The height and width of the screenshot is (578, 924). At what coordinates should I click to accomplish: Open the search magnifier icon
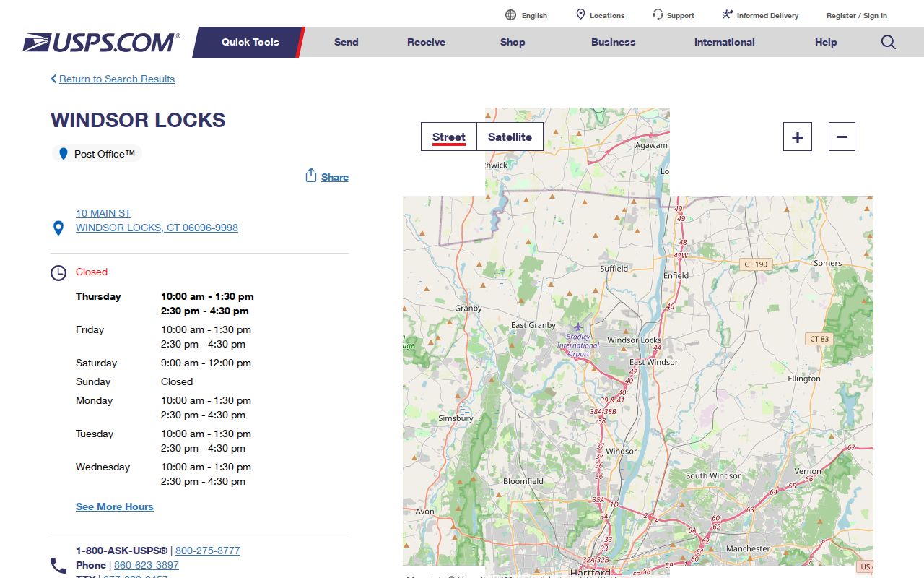coord(889,42)
